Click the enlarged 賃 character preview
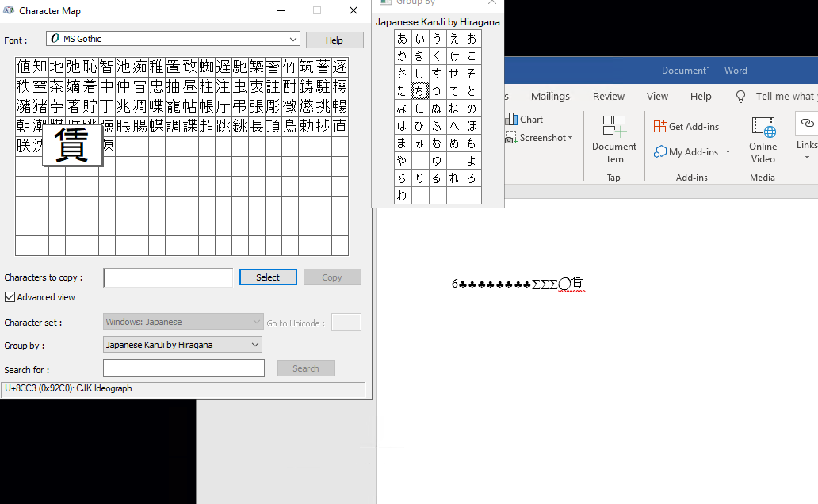The height and width of the screenshot is (504, 818). [72, 145]
